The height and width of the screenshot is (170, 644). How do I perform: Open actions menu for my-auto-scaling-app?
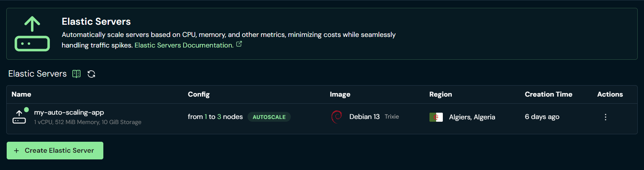point(605,117)
